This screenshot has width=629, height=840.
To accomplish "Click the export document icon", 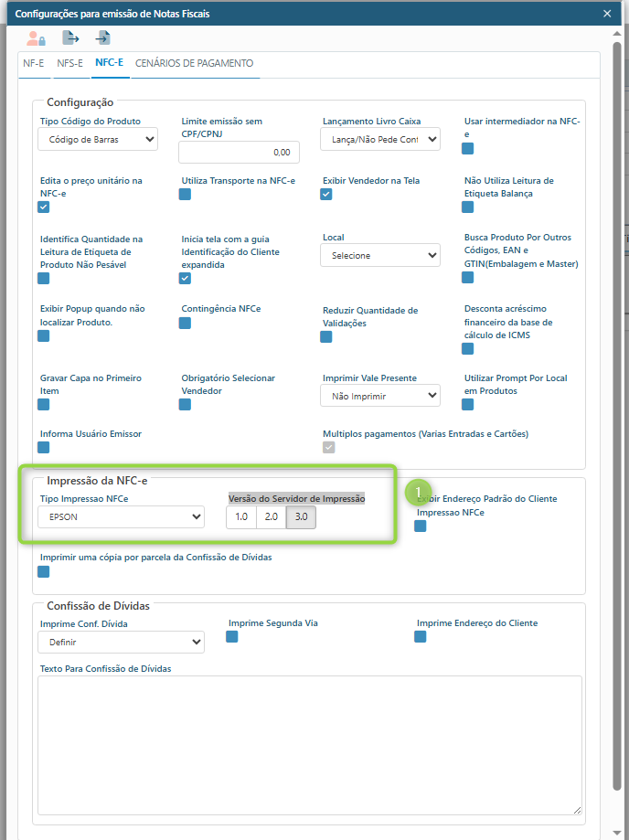I will click(x=70, y=38).
